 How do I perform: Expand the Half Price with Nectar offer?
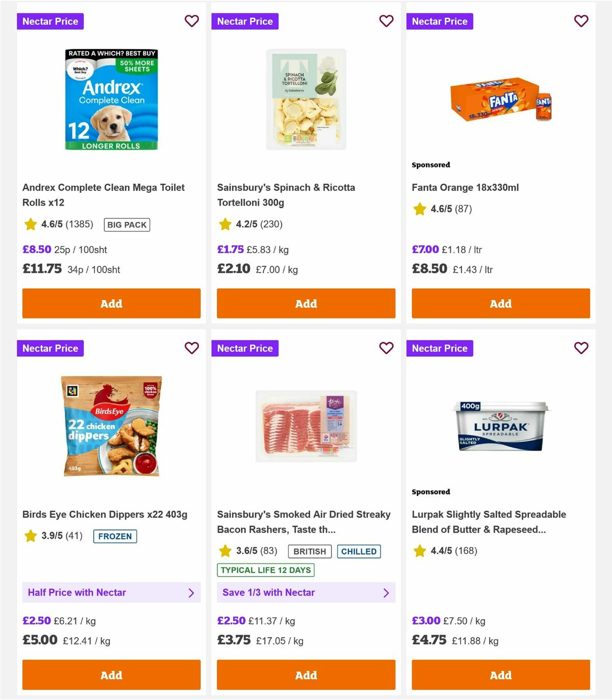(x=111, y=592)
